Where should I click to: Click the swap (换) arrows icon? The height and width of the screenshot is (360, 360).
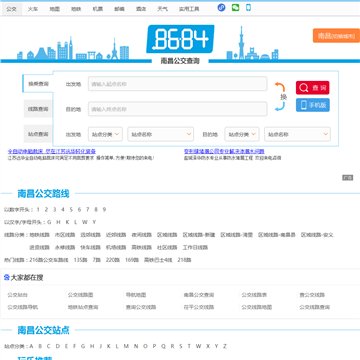pos(280,97)
